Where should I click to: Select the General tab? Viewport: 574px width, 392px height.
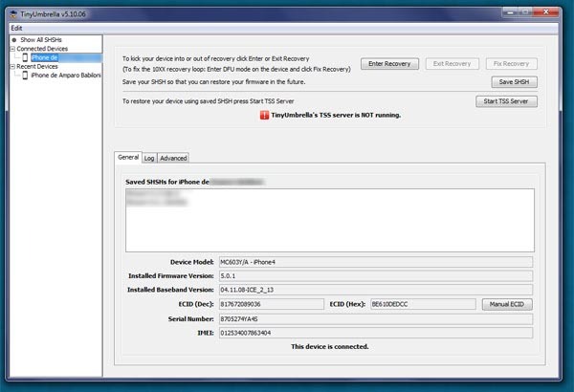tap(128, 158)
